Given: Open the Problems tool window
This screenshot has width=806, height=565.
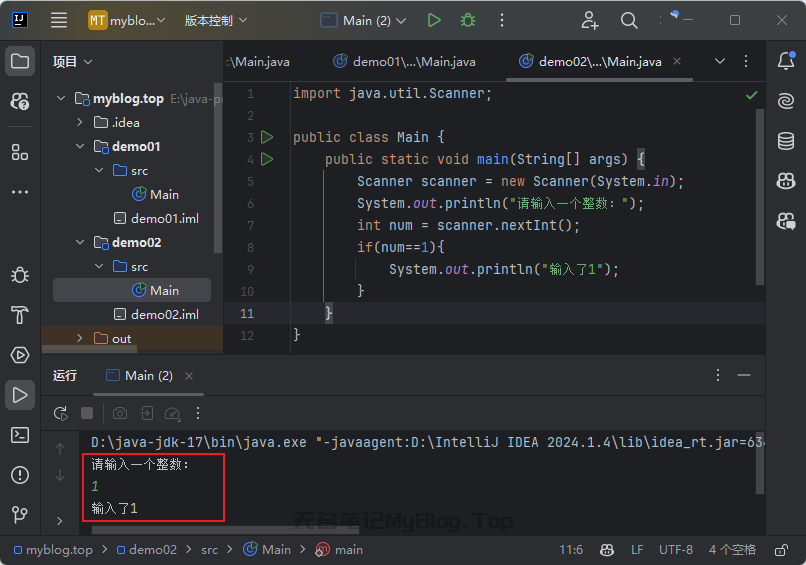Looking at the screenshot, I should 20,475.
